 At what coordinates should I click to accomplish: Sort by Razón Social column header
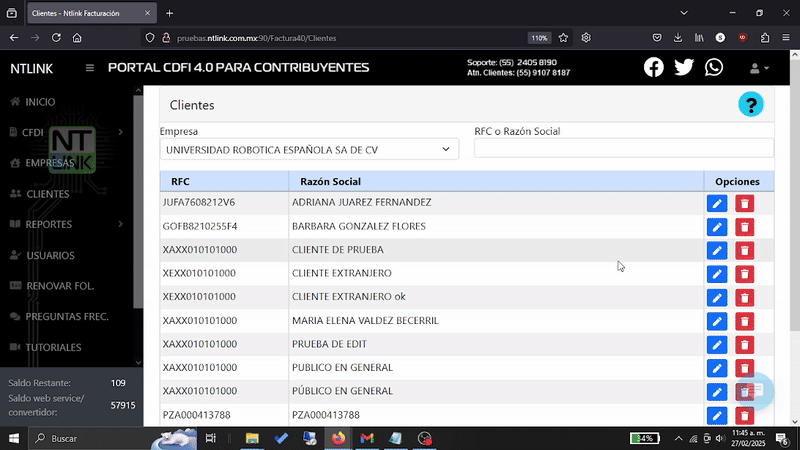[330, 182]
